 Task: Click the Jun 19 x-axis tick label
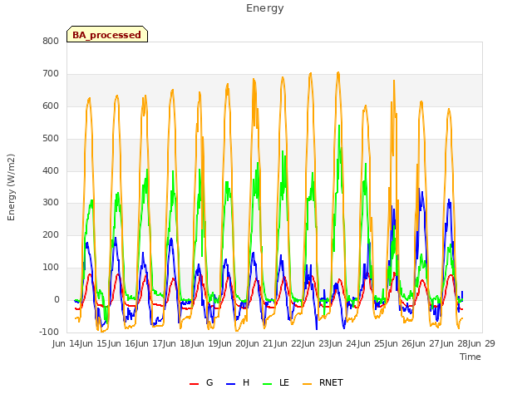(x=205, y=343)
